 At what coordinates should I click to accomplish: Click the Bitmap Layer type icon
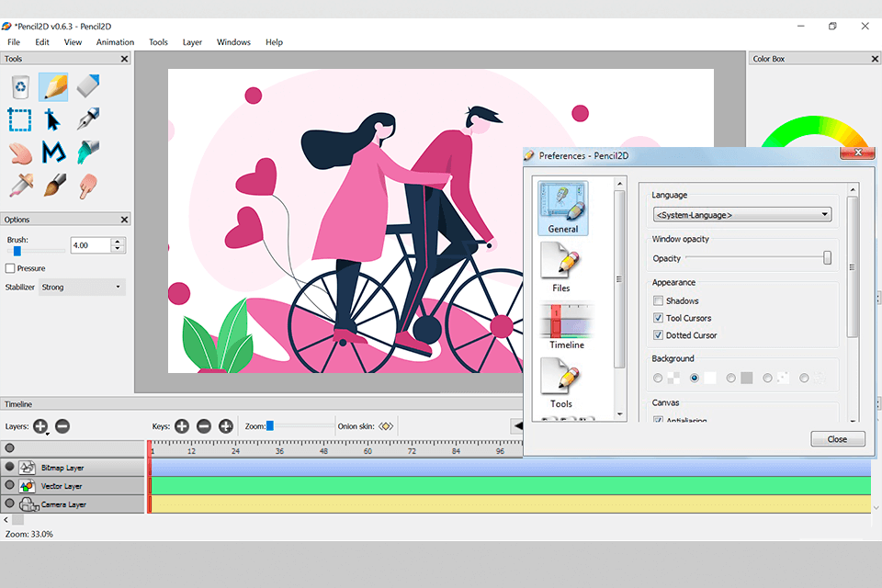[x=27, y=468]
